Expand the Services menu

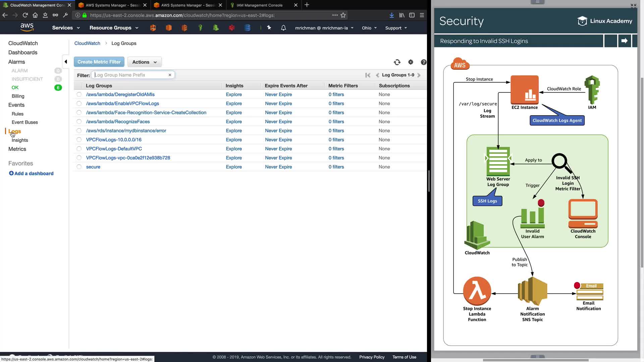click(66, 28)
